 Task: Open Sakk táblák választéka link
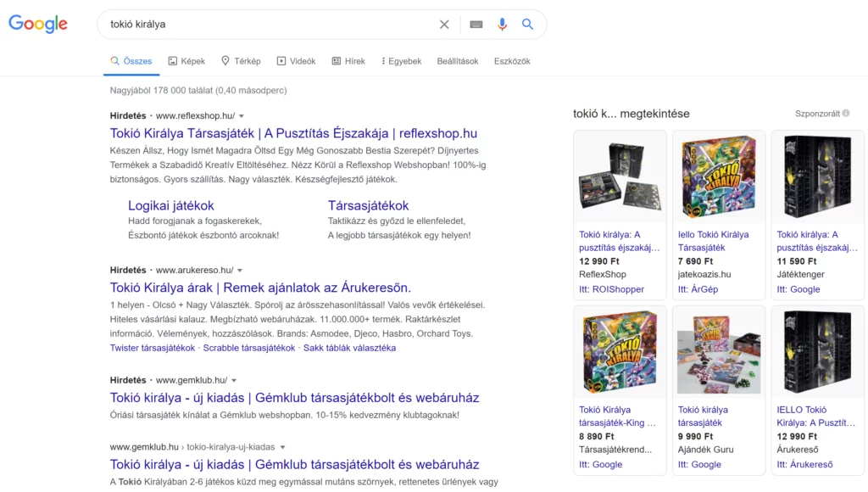point(349,348)
